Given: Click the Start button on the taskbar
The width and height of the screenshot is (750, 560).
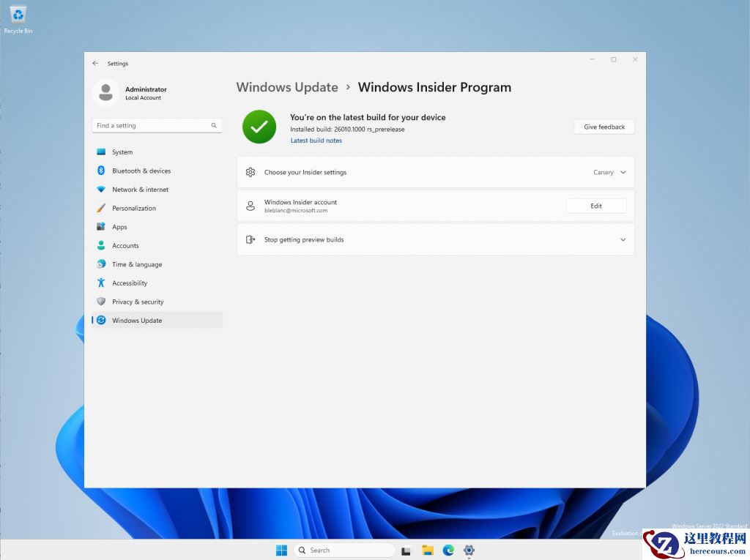Looking at the screenshot, I should 281,550.
